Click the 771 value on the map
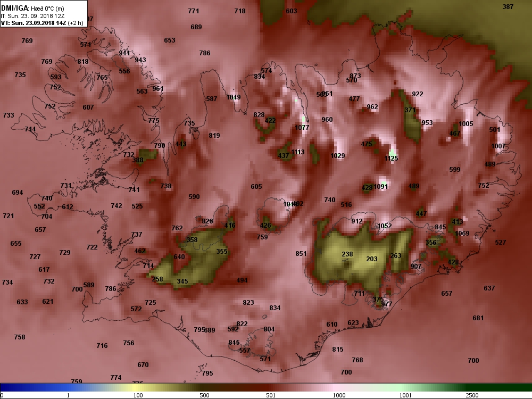The image size is (532, 399). [194, 11]
